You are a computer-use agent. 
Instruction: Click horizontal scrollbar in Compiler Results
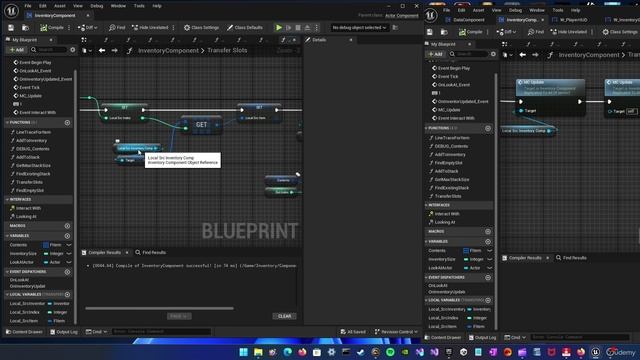(159, 309)
